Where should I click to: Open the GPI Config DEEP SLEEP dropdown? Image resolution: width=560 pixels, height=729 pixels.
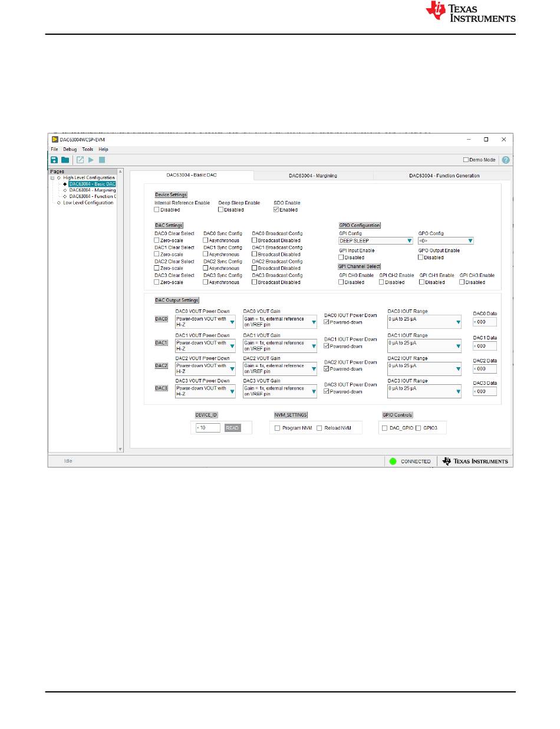coord(375,240)
